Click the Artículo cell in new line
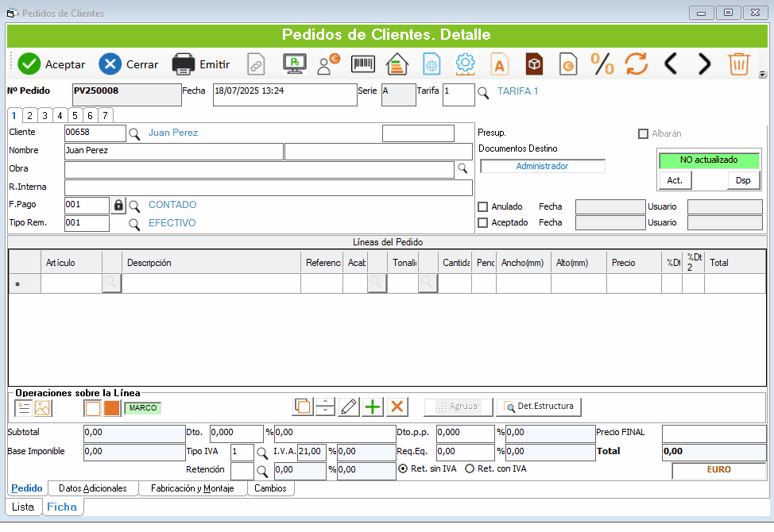 pyautogui.click(x=71, y=283)
